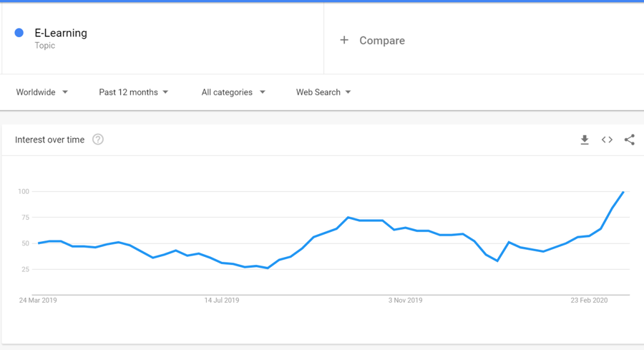The image size is (644, 350).
Task: Expand the Web Search type dropdown
Action: pyautogui.click(x=323, y=92)
